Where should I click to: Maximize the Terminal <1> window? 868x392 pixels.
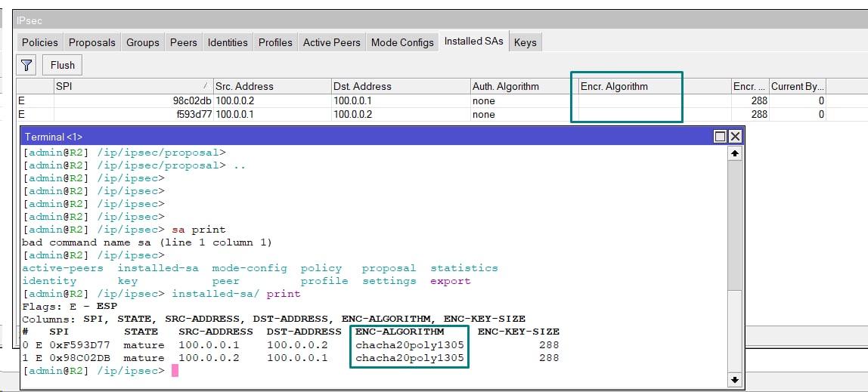point(720,137)
